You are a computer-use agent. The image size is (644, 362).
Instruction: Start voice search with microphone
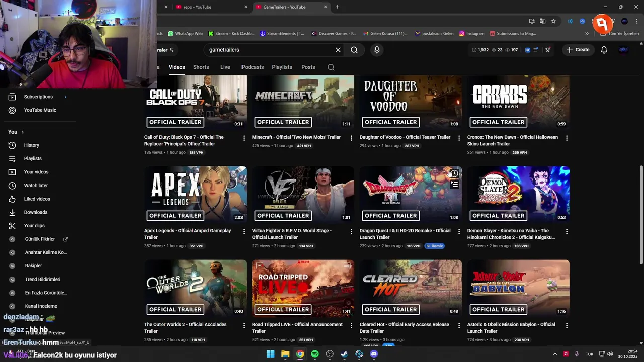point(377,50)
